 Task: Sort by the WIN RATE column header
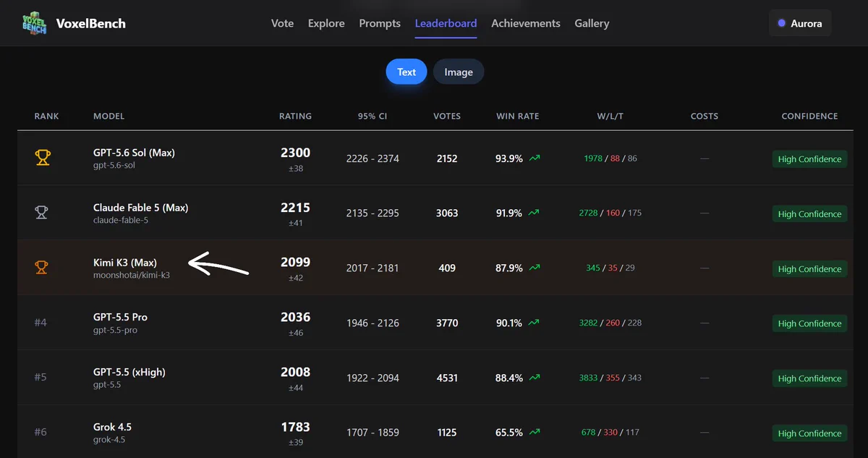click(518, 116)
